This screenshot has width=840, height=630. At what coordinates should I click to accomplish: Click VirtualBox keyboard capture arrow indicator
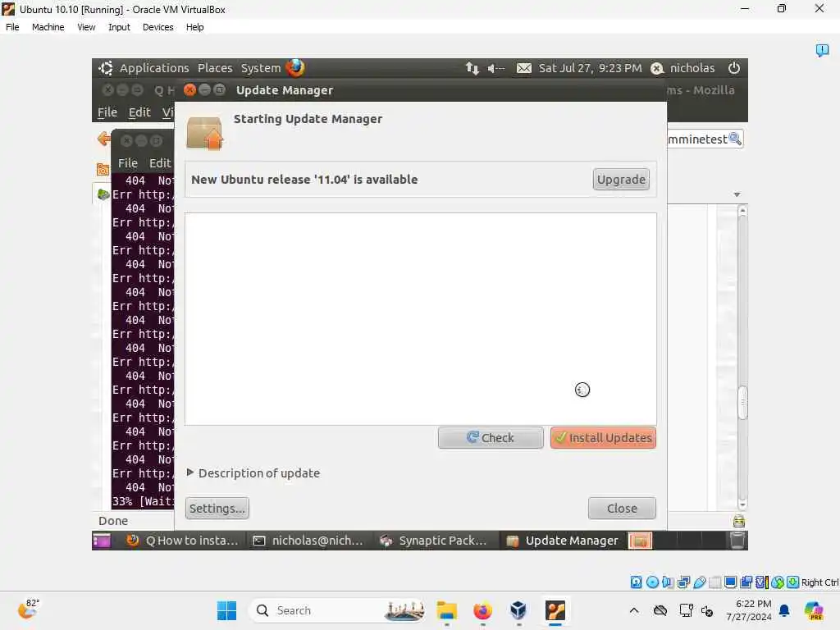point(793,582)
